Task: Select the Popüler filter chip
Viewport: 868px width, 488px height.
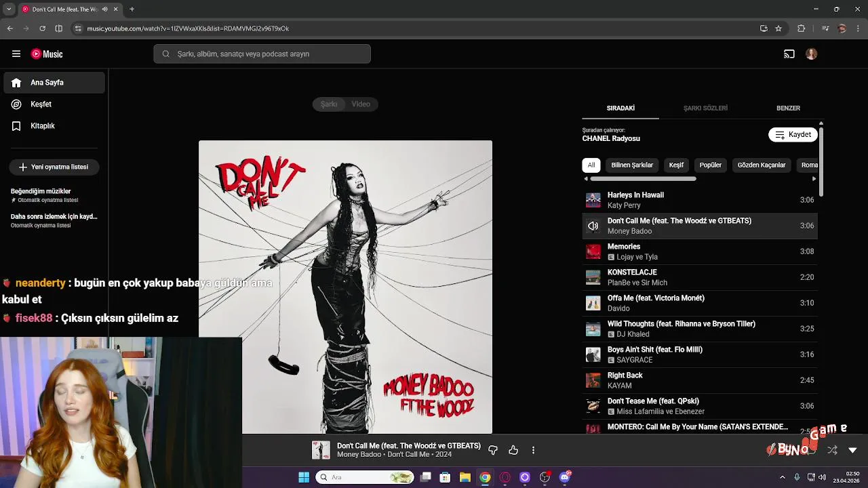Action: (711, 165)
